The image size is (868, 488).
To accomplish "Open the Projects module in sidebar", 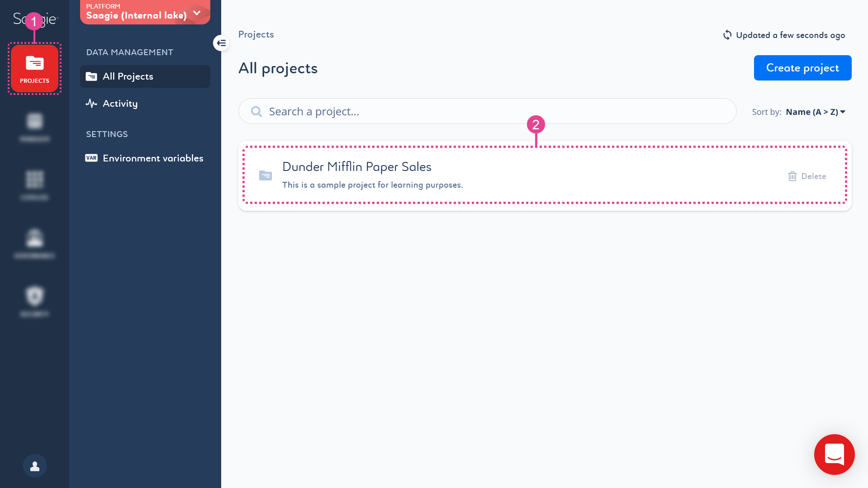I will [34, 69].
